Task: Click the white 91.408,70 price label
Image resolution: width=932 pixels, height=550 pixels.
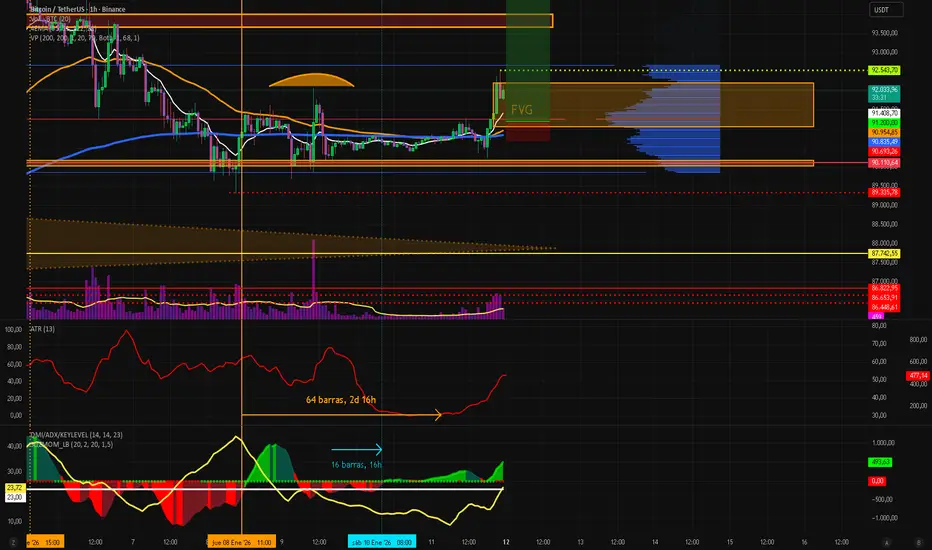Action: pos(884,113)
